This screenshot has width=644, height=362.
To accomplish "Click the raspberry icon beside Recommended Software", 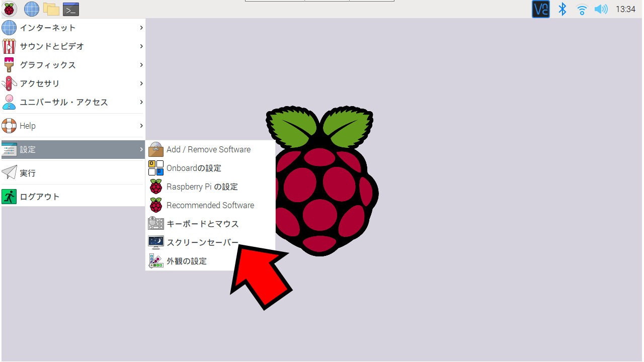I will [x=156, y=205].
